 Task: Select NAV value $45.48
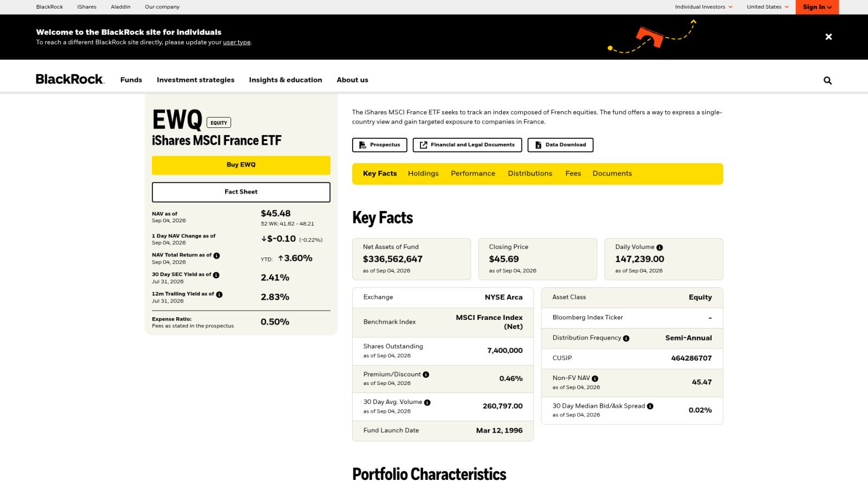[276, 214]
